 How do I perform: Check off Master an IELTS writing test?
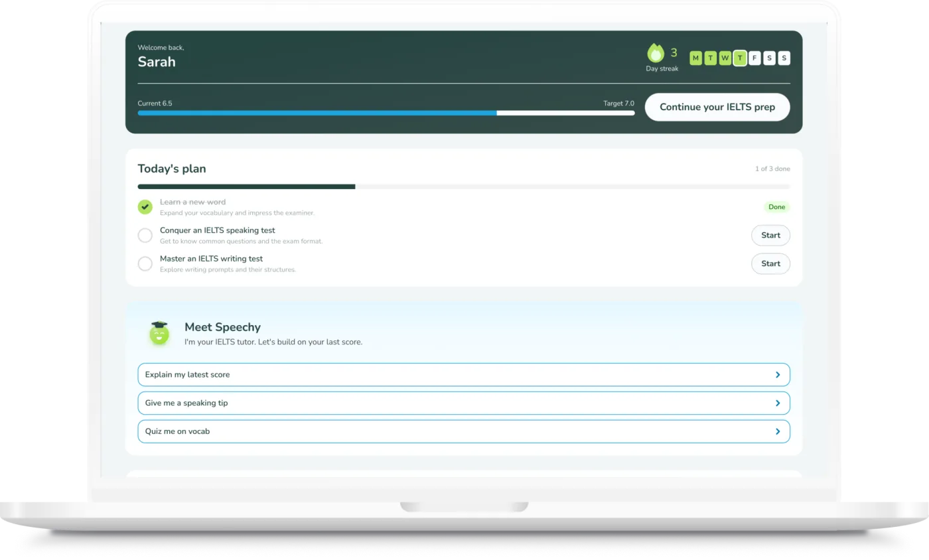tap(145, 263)
